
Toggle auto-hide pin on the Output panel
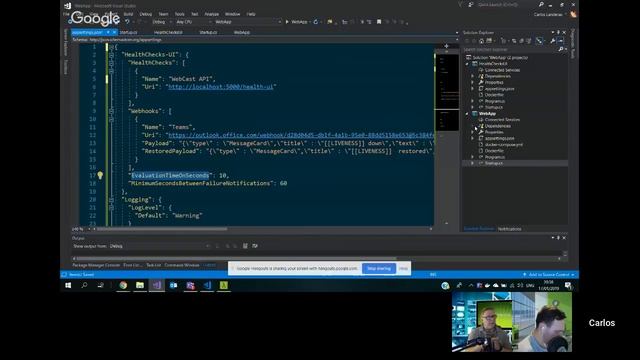[558, 238]
